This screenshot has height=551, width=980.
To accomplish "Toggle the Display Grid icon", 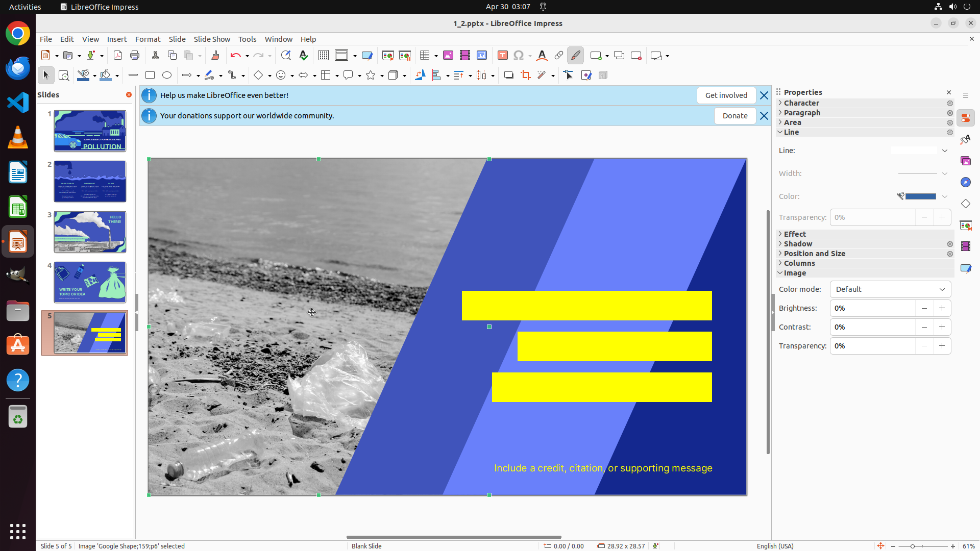I will tap(324, 56).
